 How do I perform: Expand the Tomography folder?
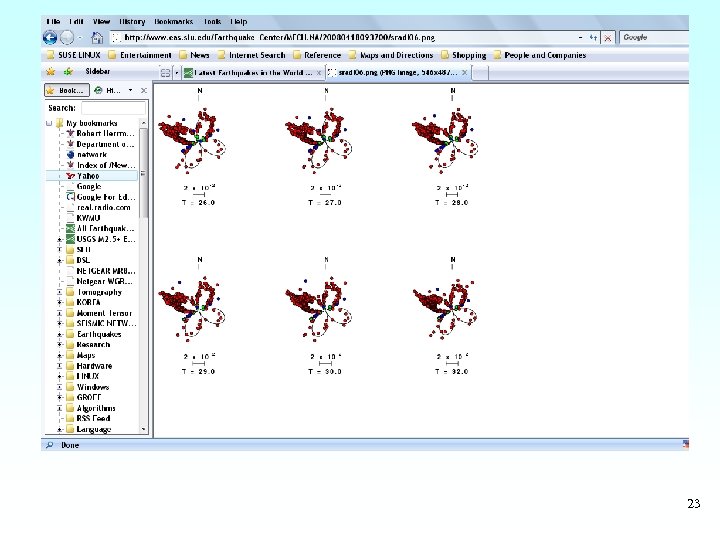(59, 292)
